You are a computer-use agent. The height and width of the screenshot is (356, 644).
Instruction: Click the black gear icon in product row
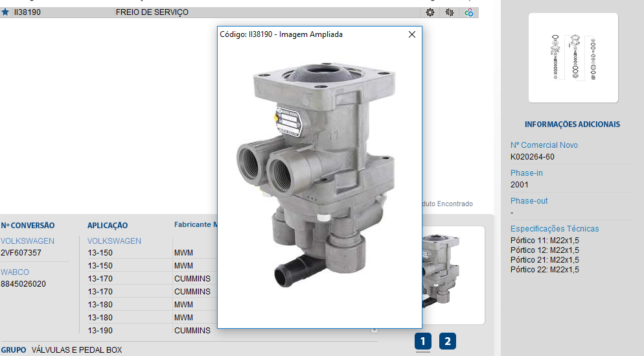point(430,12)
